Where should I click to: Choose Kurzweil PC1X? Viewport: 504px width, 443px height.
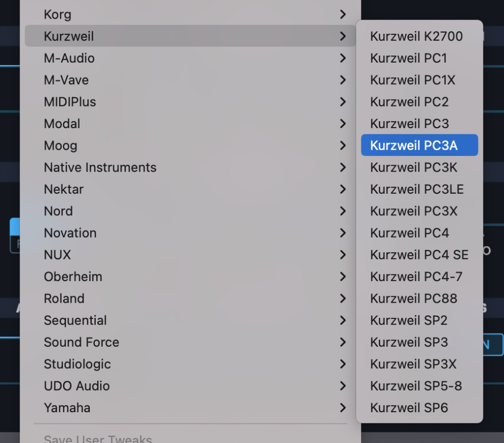coord(413,80)
